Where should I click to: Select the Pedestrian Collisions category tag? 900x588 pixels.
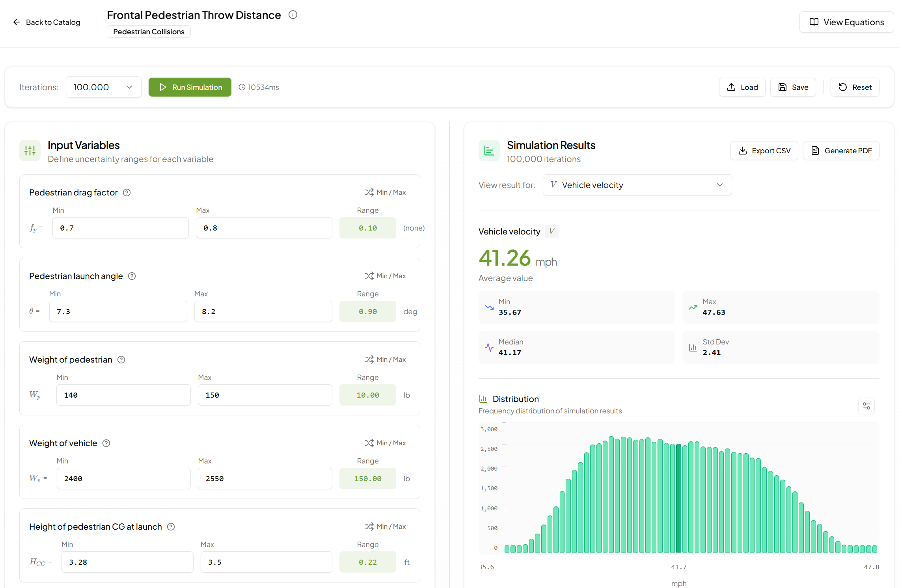click(x=148, y=32)
